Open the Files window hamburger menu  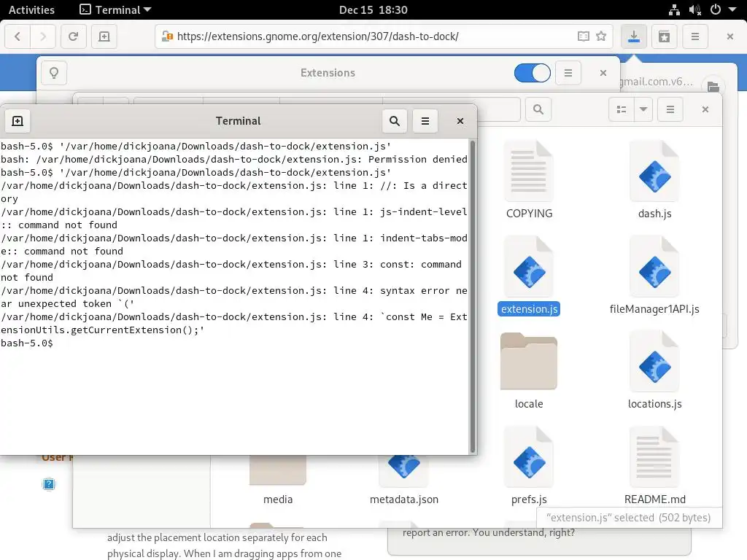pyautogui.click(x=670, y=109)
